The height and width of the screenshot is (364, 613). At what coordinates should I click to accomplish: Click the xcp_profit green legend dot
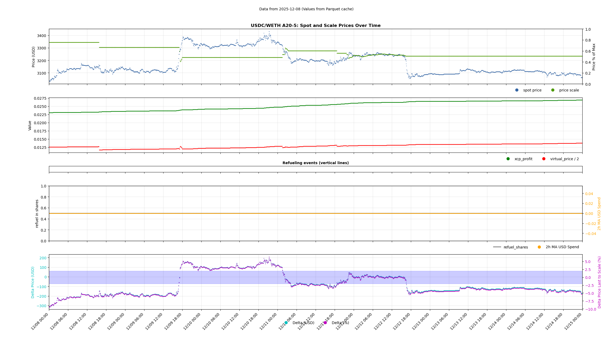click(x=508, y=159)
